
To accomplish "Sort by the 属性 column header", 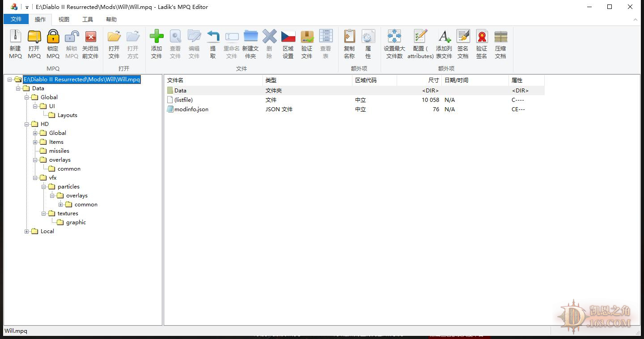I will [526, 80].
